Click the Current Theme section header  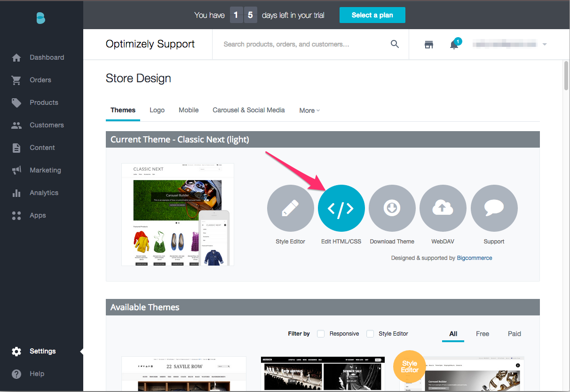pyautogui.click(x=323, y=140)
